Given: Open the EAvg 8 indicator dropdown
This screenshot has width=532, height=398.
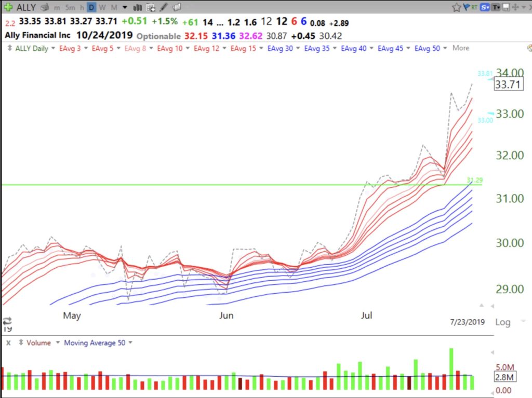Looking at the screenshot, I should coord(151,48).
